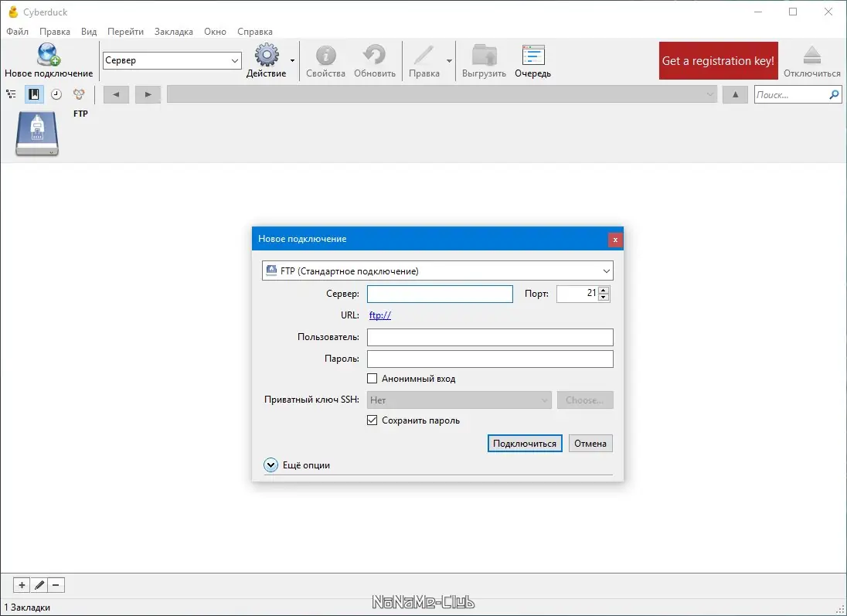The height and width of the screenshot is (616, 847).
Task: Click the Edit pencil toolbar icon
Action: point(423,55)
